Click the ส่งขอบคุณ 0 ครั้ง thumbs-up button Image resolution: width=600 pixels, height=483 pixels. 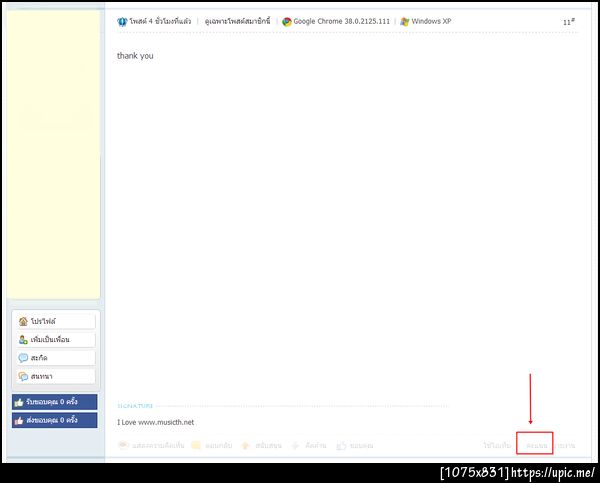click(54, 420)
